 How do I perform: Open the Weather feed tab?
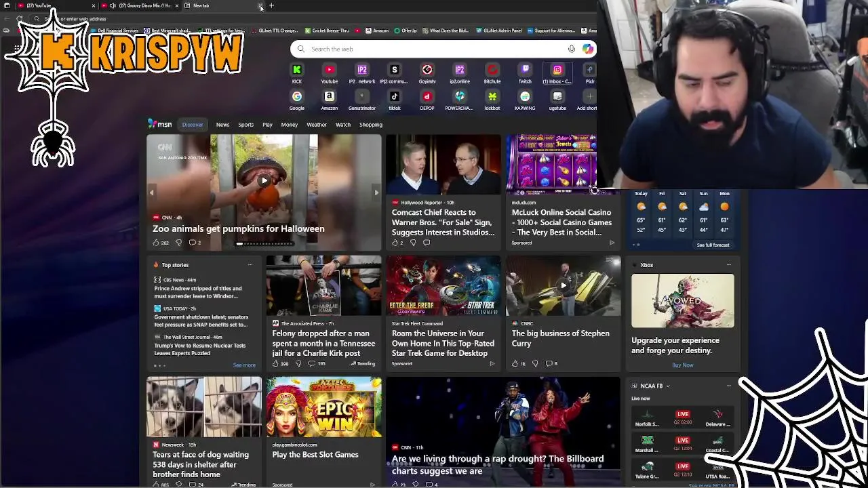317,125
